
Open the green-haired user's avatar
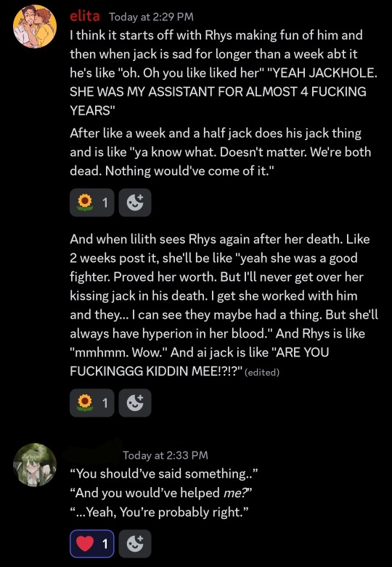pyautogui.click(x=35, y=465)
